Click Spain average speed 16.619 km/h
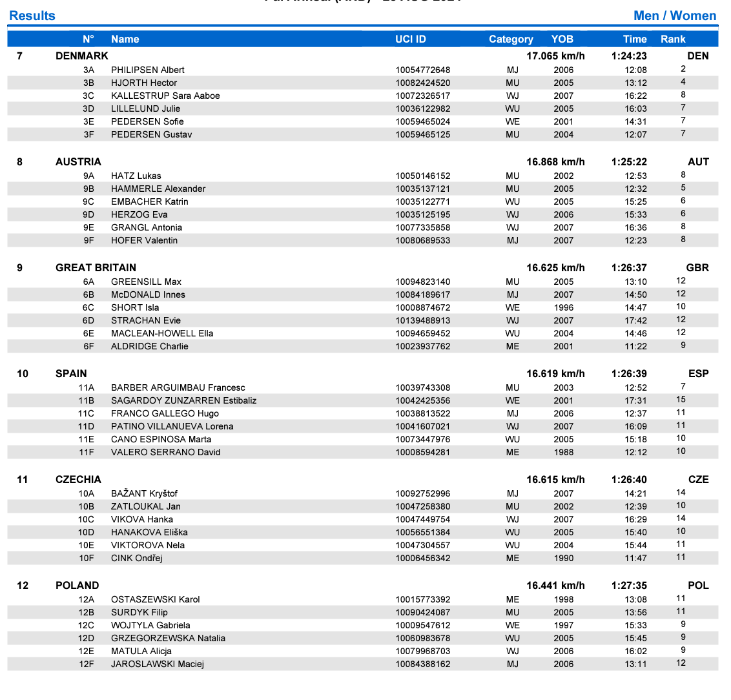Viewport: 731px width, 700px height. 556,373
